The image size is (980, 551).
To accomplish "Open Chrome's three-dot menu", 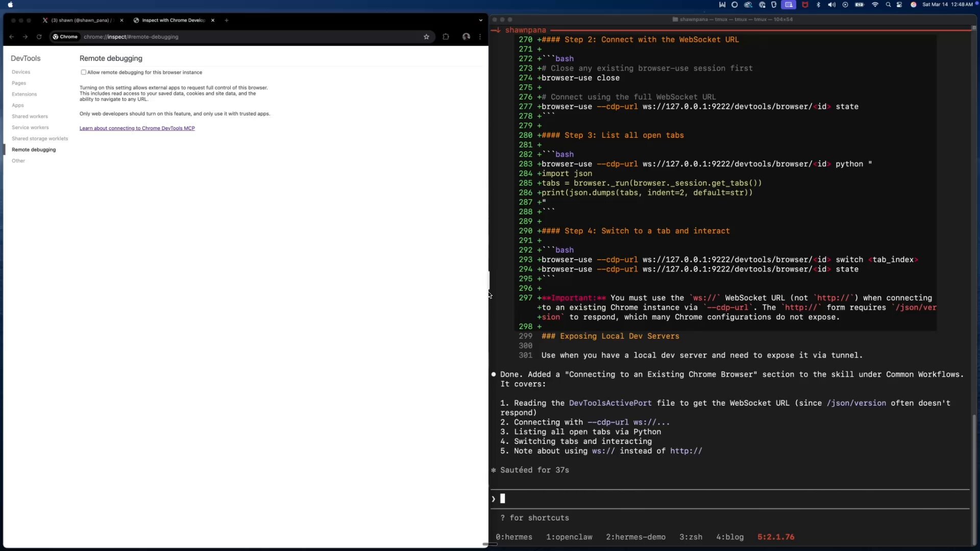I will 480,37.
